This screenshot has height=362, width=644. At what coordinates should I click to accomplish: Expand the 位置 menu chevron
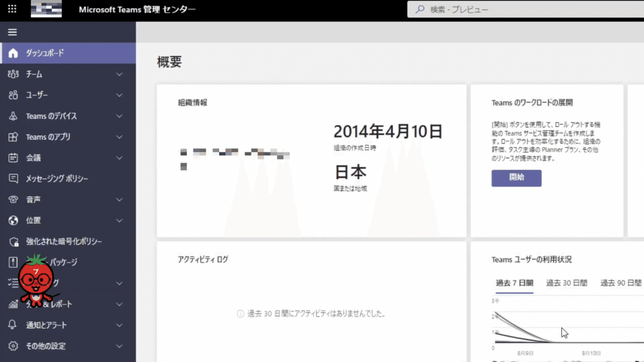(x=120, y=220)
